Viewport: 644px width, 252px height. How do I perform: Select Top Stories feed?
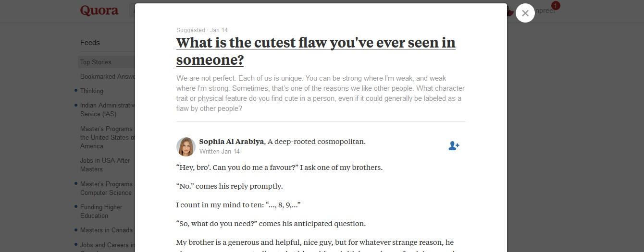(x=96, y=62)
